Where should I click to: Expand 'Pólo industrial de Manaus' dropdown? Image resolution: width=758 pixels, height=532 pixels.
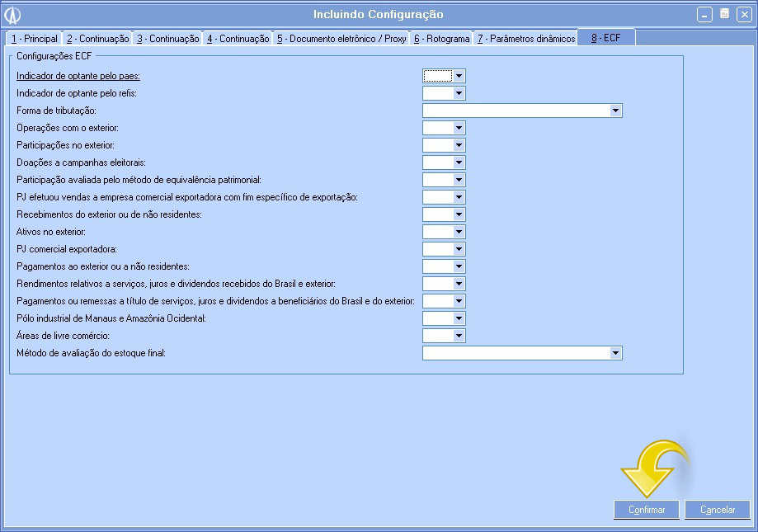point(459,318)
